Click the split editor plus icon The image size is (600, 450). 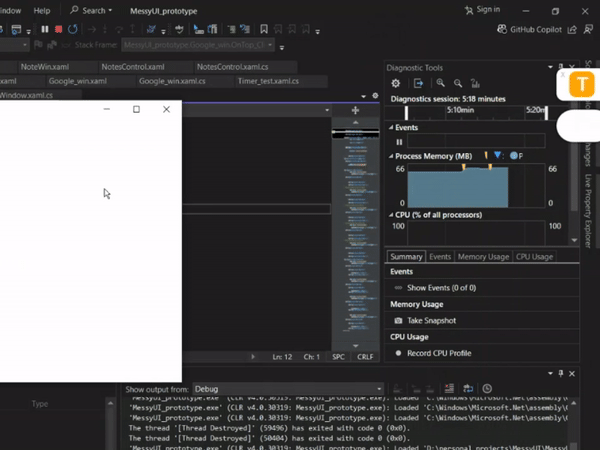355,110
